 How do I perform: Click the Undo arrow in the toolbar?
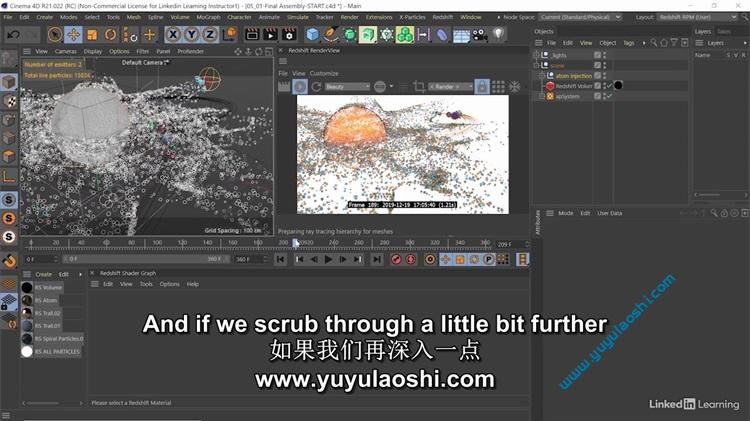(13, 34)
